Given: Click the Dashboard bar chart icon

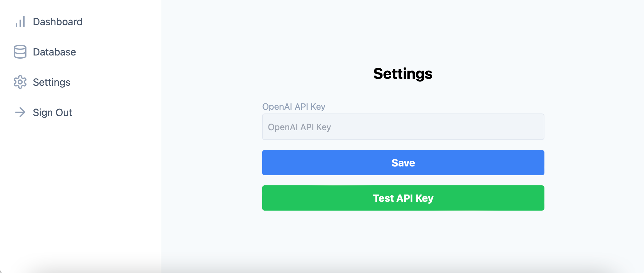Looking at the screenshot, I should coord(20,22).
